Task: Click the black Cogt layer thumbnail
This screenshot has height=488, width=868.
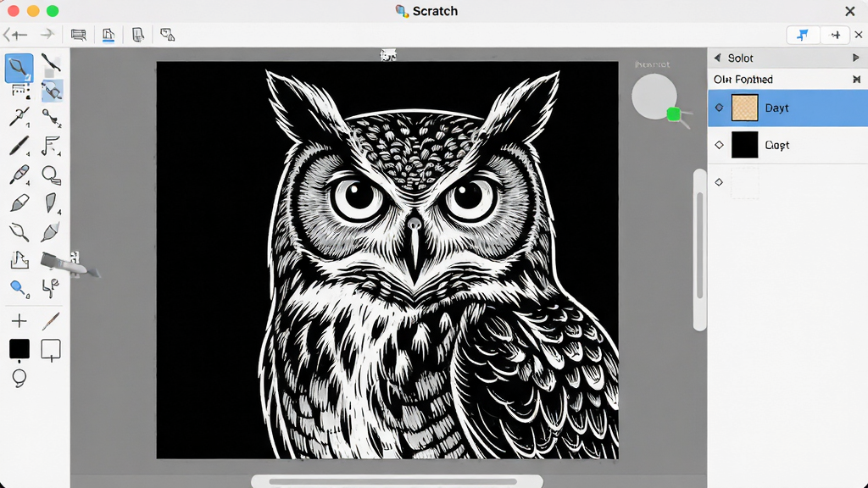Action: point(744,145)
